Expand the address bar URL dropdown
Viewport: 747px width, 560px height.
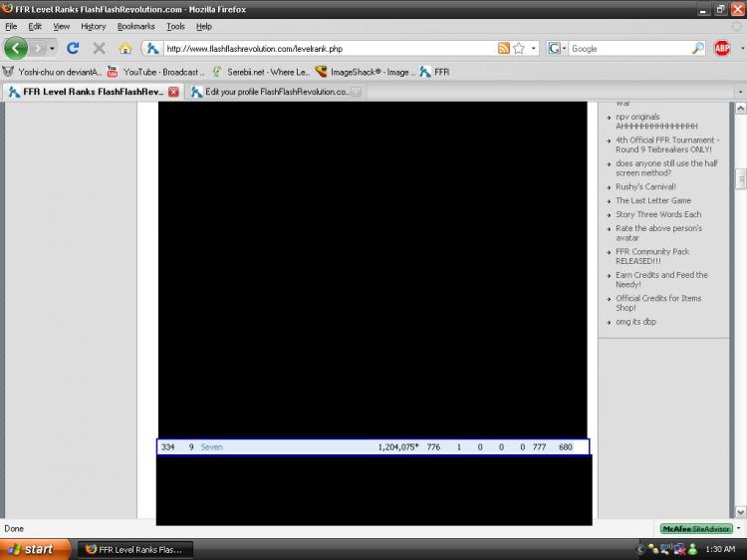coord(534,48)
